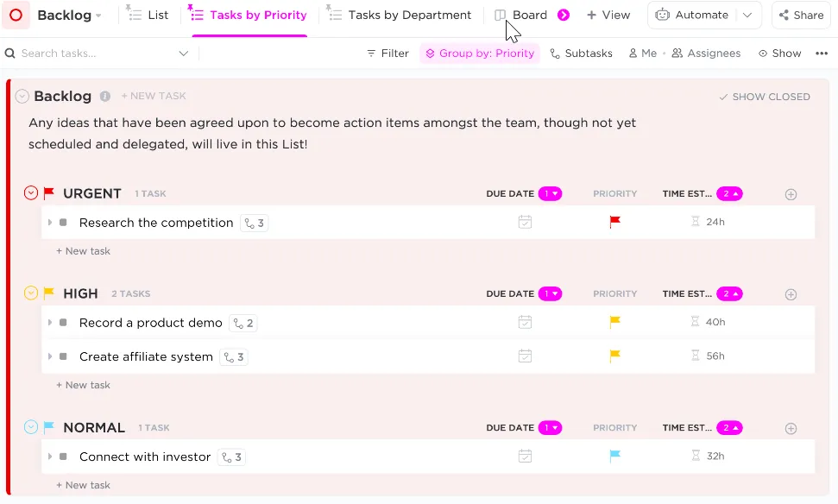Screen dimensions: 838x504
Task: Expand the Automate dropdown chevron
Action: point(747,15)
